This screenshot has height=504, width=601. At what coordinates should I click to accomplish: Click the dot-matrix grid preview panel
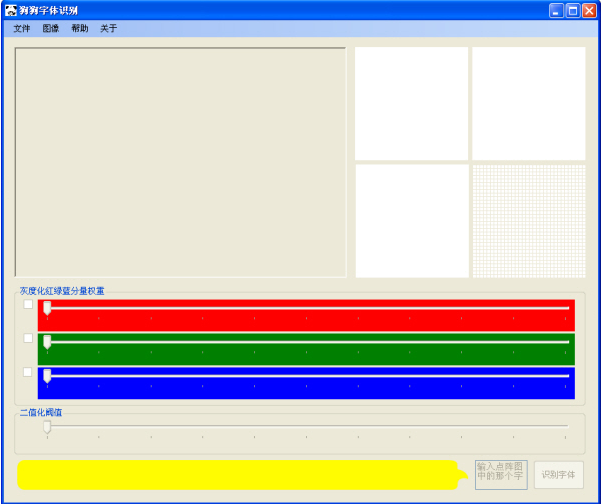(x=529, y=221)
